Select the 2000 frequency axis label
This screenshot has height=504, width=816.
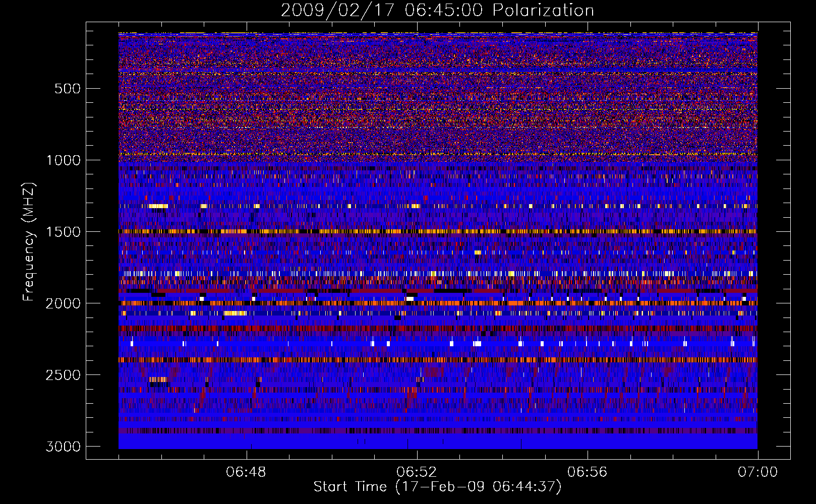click(63, 303)
